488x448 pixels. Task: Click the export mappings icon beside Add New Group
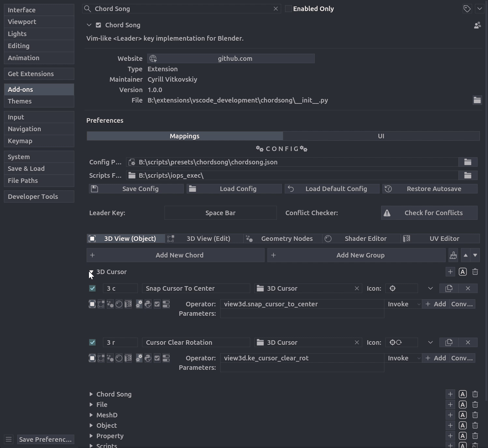pyautogui.click(x=453, y=255)
